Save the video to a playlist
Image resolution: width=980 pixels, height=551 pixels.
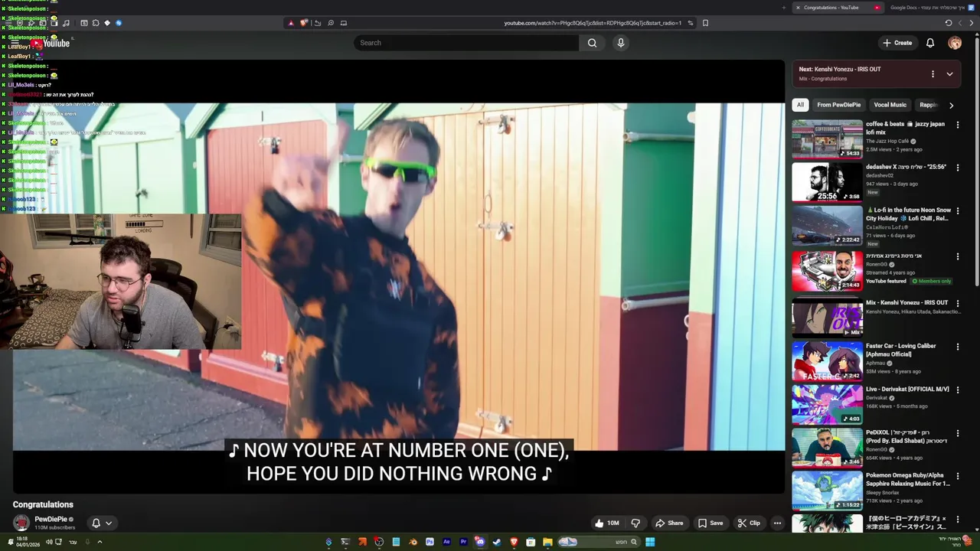[x=710, y=523]
